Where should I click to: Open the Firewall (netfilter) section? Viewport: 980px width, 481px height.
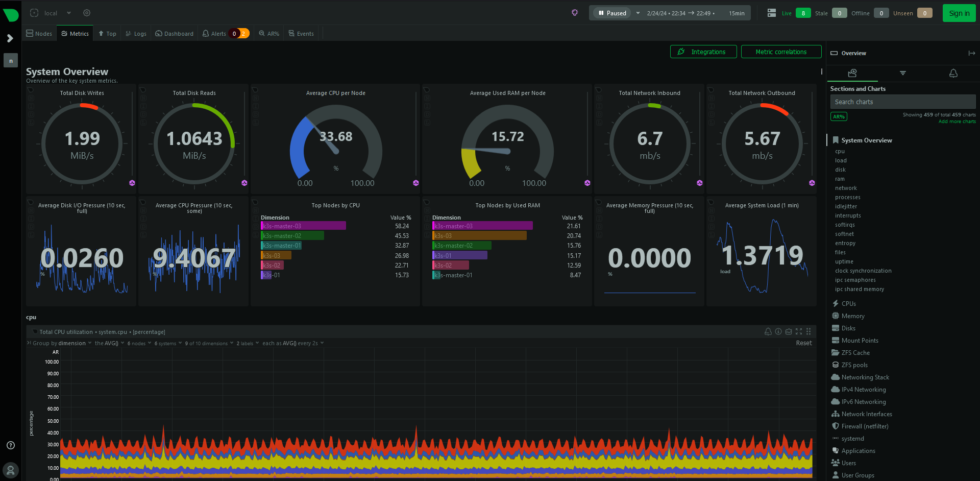click(x=865, y=426)
